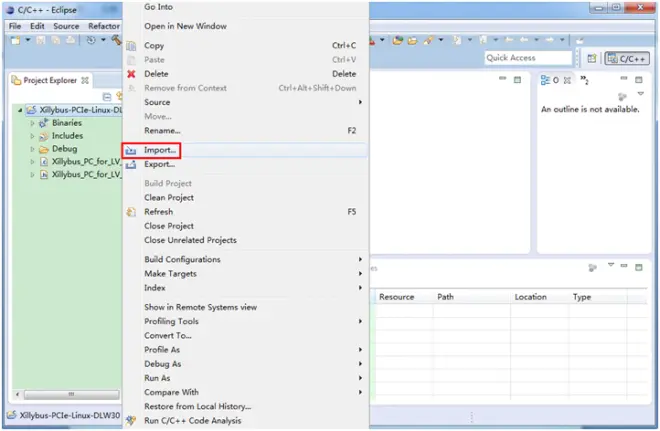The height and width of the screenshot is (431, 660).
Task: Maximize the Outline view panel
Action: (639, 79)
